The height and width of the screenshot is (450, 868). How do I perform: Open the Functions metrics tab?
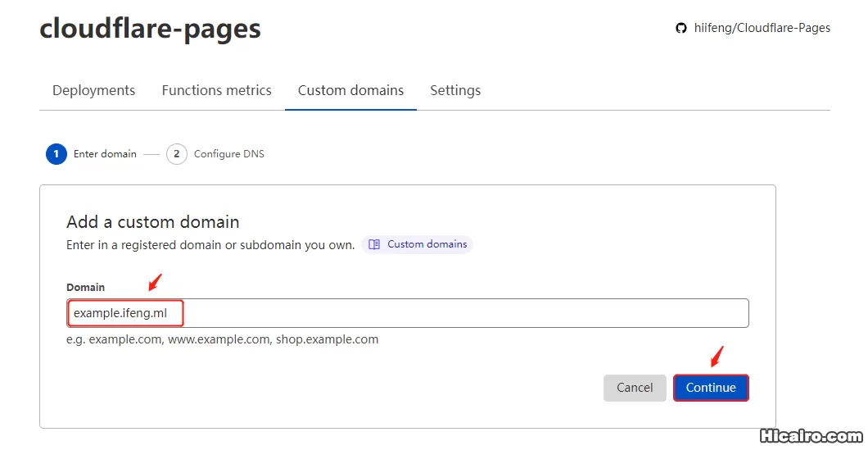[x=216, y=90]
